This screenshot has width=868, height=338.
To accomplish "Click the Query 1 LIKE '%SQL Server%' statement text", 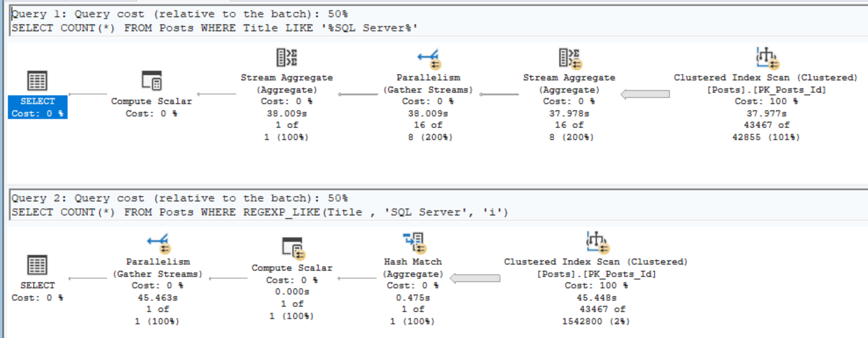I will (215, 28).
